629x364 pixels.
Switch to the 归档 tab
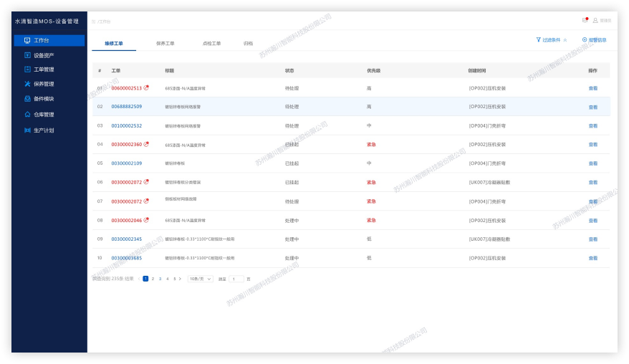pyautogui.click(x=249, y=43)
